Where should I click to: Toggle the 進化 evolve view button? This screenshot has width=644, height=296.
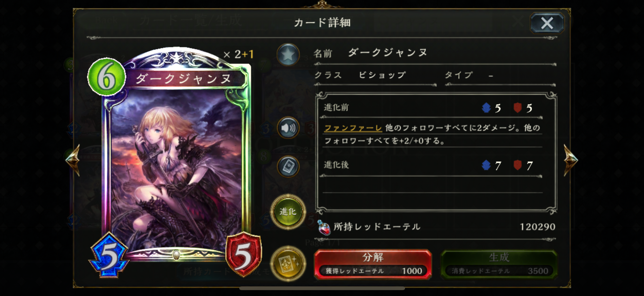coord(288,212)
